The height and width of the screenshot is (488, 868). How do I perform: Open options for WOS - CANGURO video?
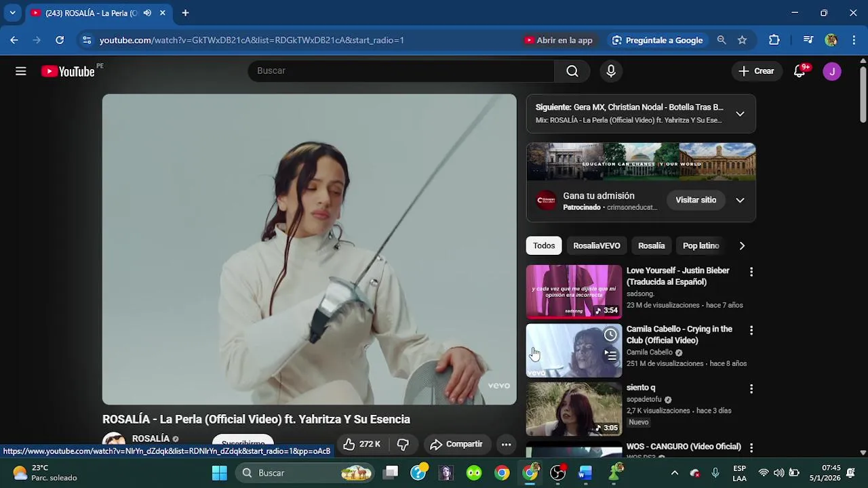(751, 447)
